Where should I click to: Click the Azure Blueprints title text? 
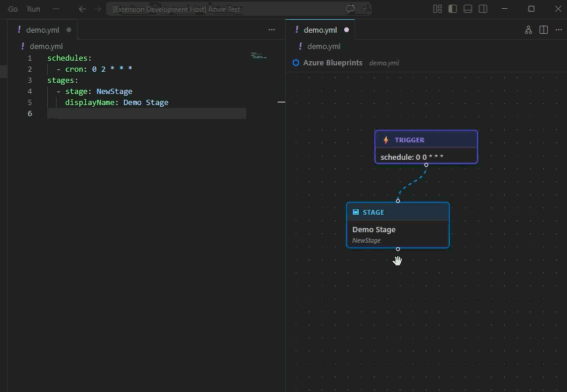(x=332, y=63)
